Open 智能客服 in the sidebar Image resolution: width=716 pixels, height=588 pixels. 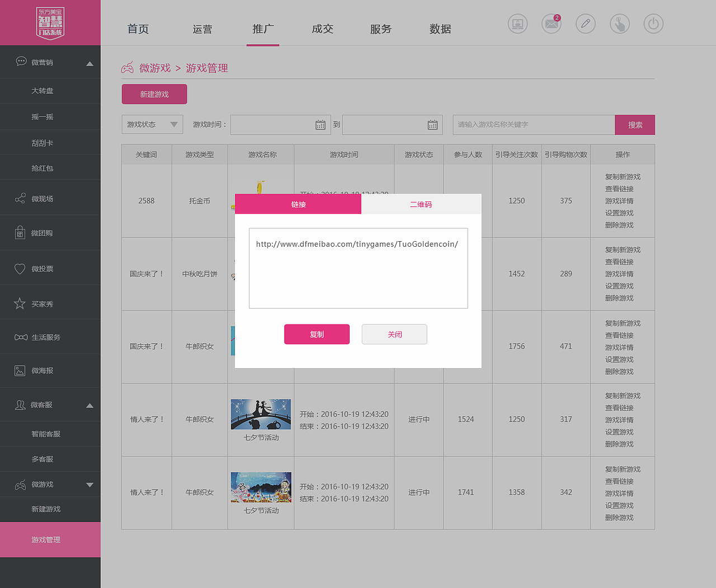(50, 434)
